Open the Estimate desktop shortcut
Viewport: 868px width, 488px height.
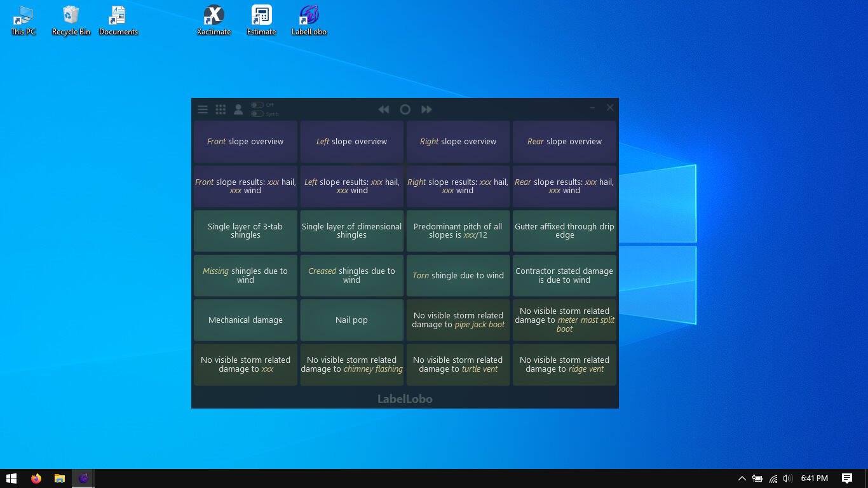[x=261, y=20]
